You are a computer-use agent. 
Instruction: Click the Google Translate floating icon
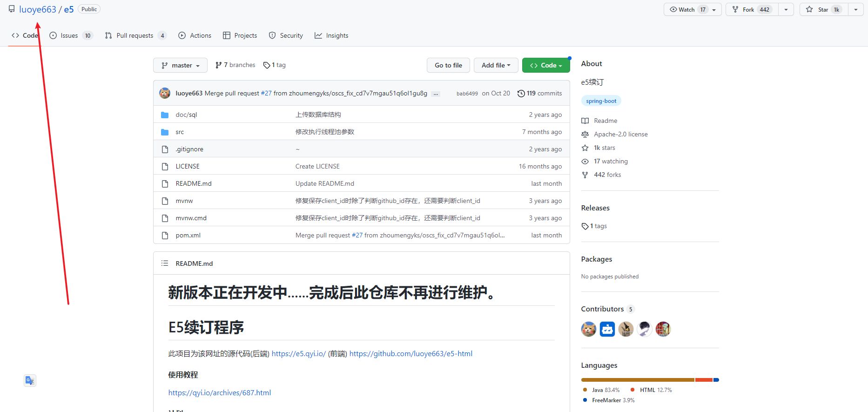[30, 380]
